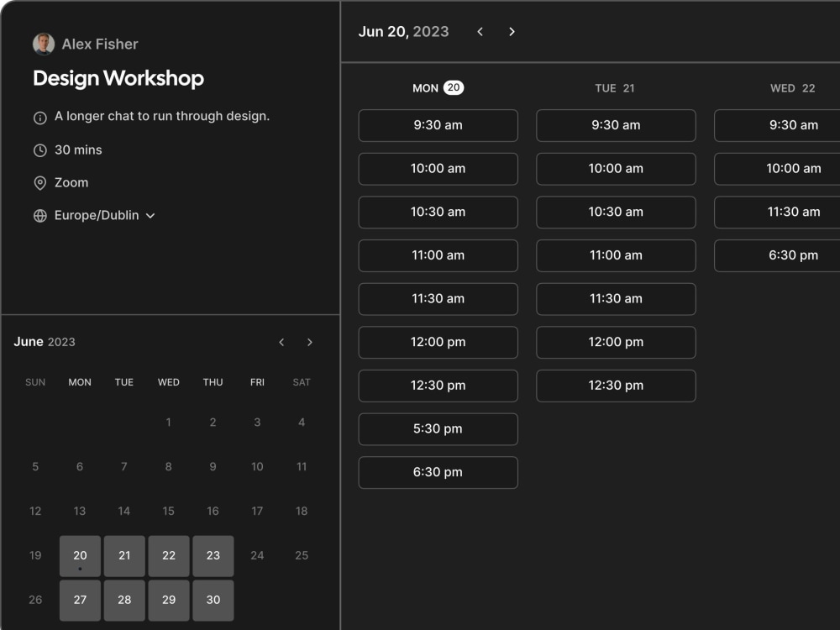
Task: Book the Monday 12:30 pm slot
Action: point(438,386)
